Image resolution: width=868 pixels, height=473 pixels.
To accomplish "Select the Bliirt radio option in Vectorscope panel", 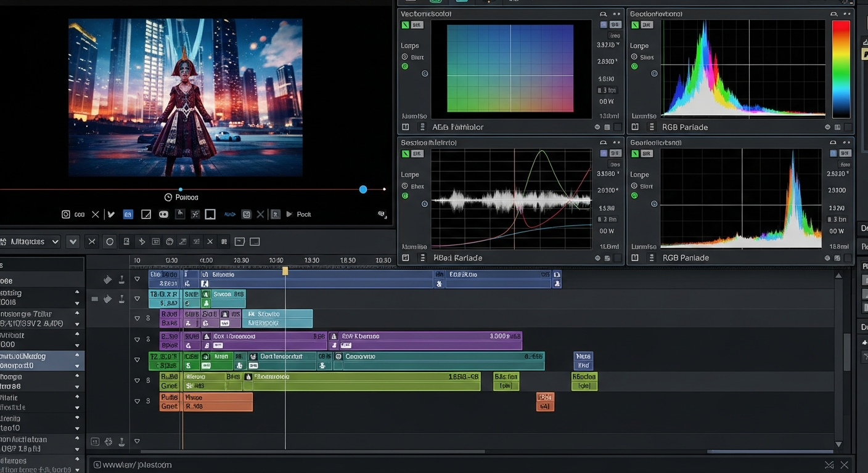I will 405,57.
